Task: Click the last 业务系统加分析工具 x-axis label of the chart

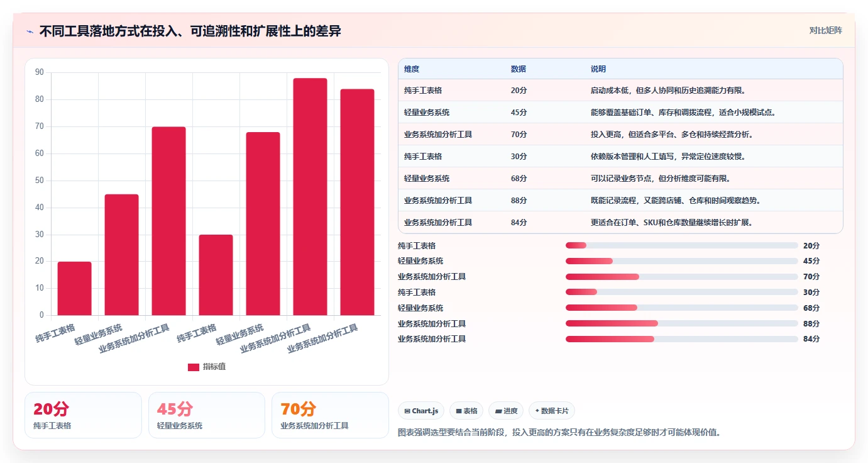Action: [323, 338]
